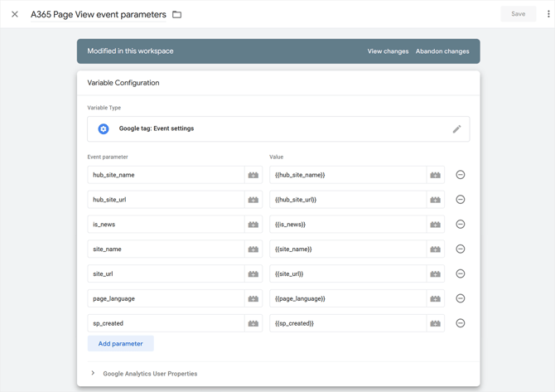Image resolution: width=555 pixels, height=392 pixels.
Task: Insert variable for hub_site_url parameter name
Action: click(x=253, y=200)
